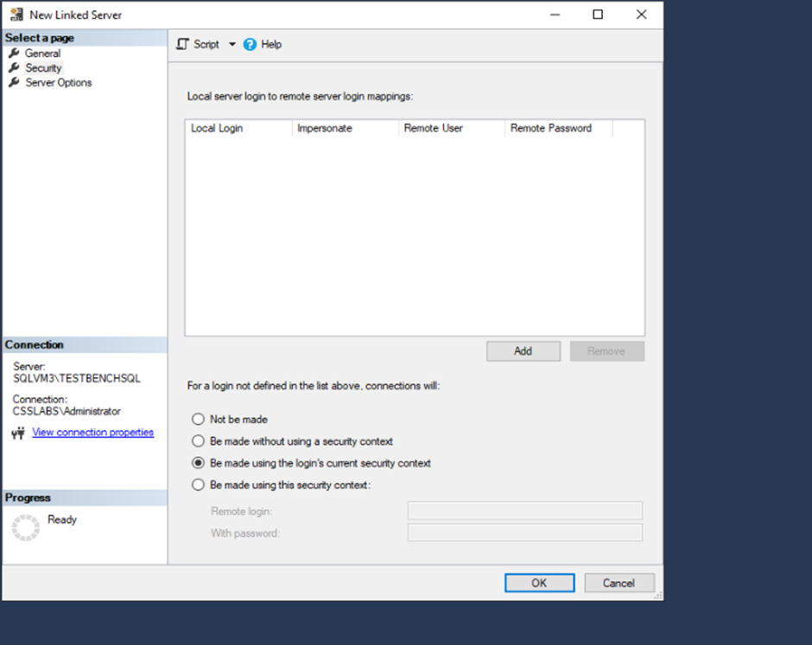Image resolution: width=812 pixels, height=645 pixels.
Task: Click the blue Help question mark icon
Action: coord(250,45)
